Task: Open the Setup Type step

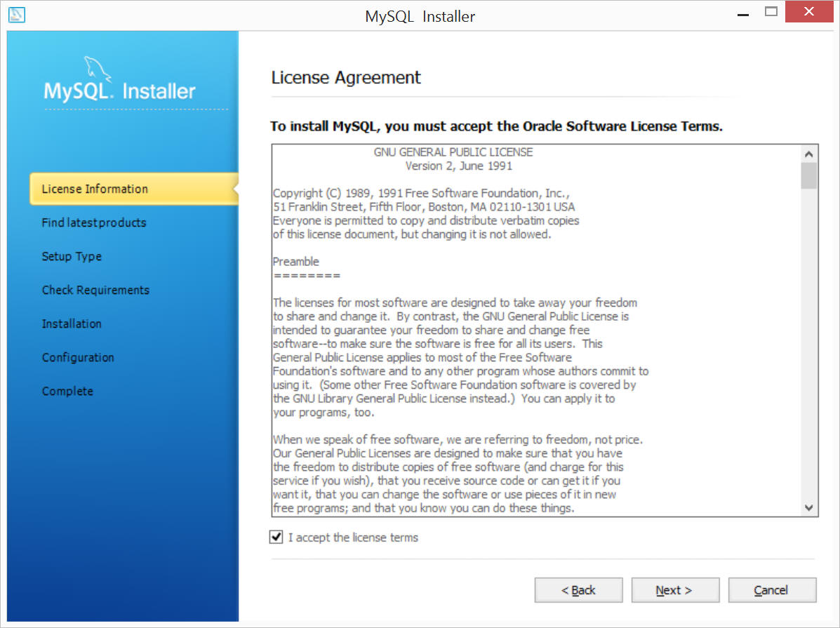Action: pyautogui.click(x=72, y=256)
